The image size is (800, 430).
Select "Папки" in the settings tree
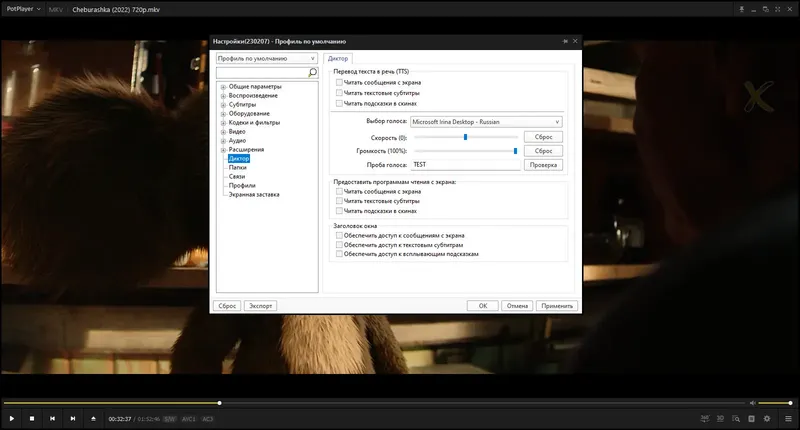pos(237,167)
